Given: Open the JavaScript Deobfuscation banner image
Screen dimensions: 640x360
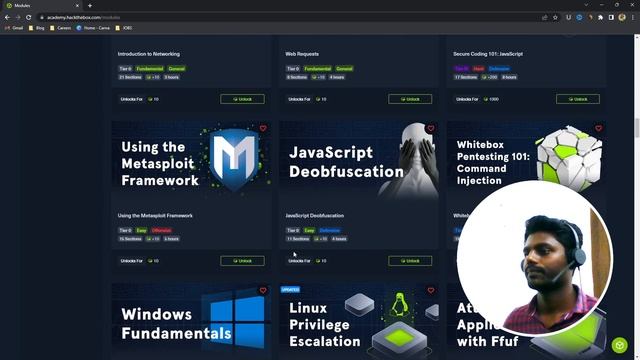Looking at the screenshot, I should pos(359,160).
